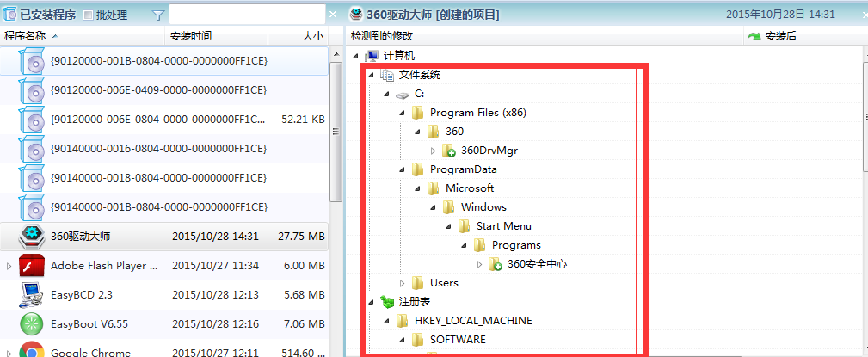Screen dimensions: 868x357
Task: Click the Adobe Flash Player icon
Action: [x=33, y=266]
